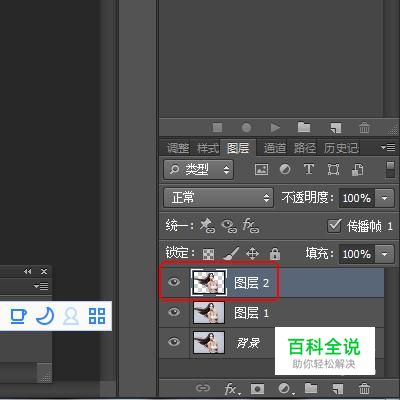Viewport: 400px width, 400px height.
Task: Expand the 填充 fill slider arrow
Action: coord(384,254)
